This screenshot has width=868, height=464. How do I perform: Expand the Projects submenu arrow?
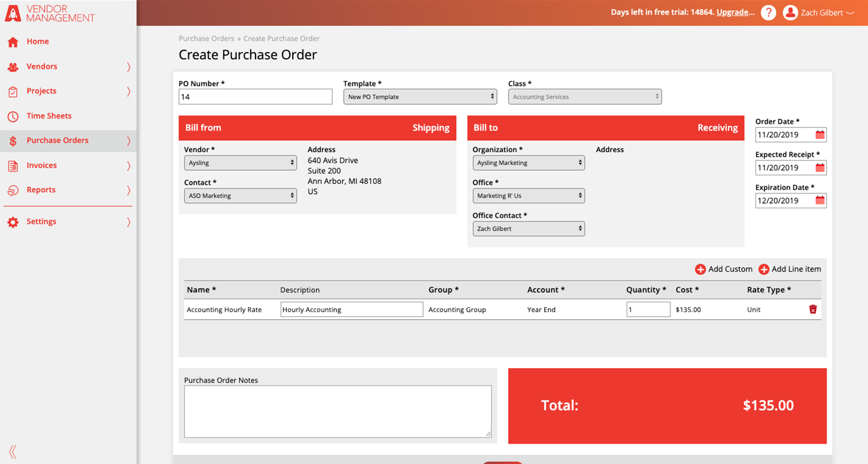[128, 92]
